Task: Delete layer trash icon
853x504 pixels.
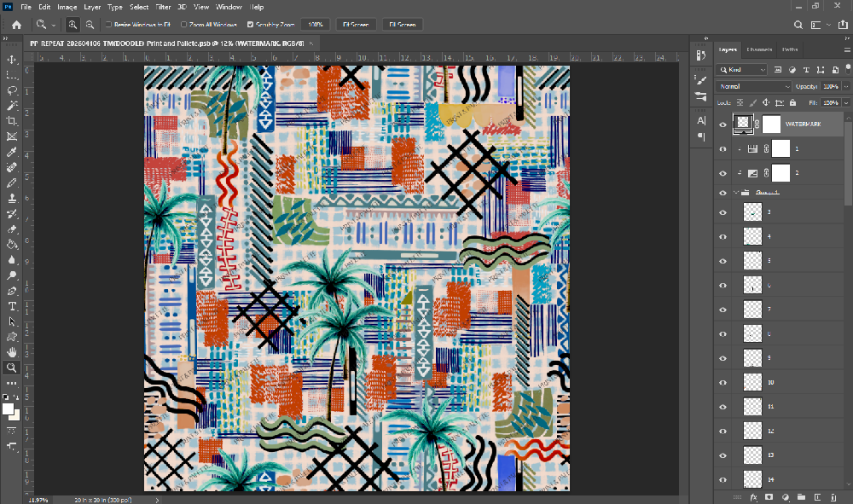Action: pos(833,497)
